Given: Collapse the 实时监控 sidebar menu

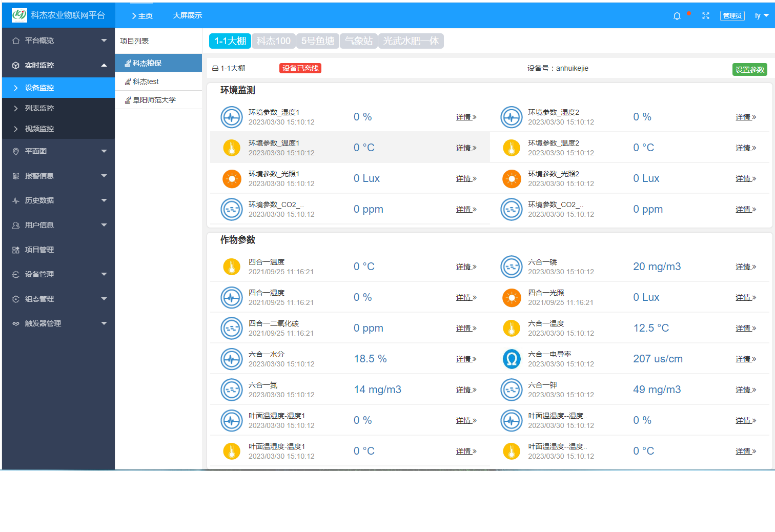Looking at the screenshot, I should [x=58, y=65].
